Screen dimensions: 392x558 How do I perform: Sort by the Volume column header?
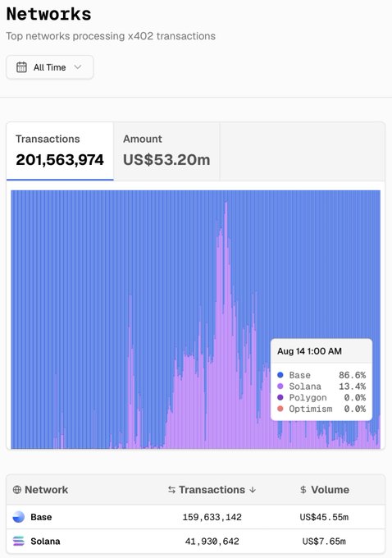(x=325, y=490)
